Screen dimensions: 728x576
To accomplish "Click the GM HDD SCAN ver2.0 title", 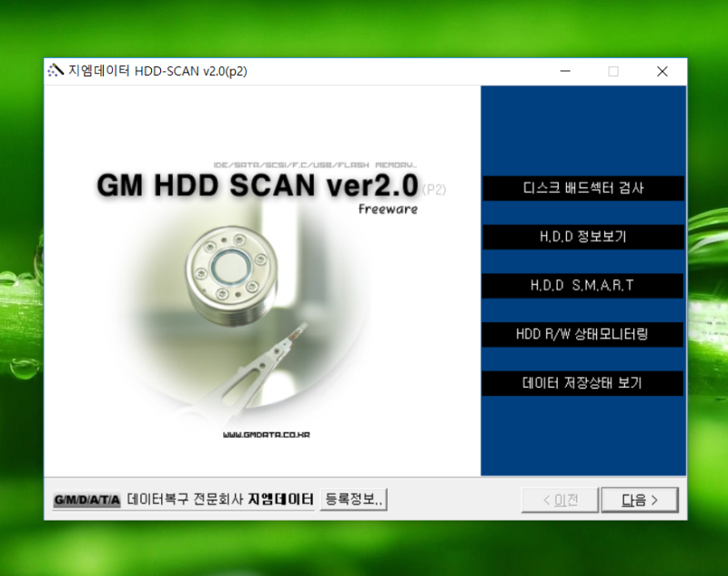I will tap(258, 186).
